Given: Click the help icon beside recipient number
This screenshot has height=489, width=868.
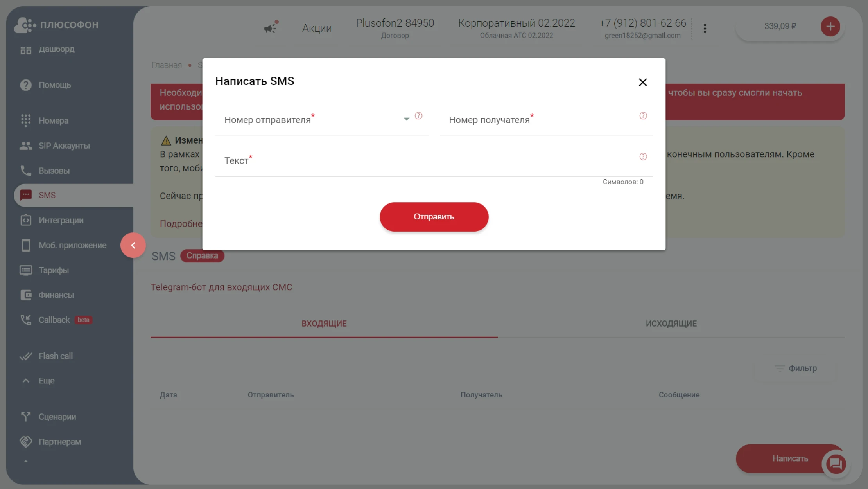Looking at the screenshot, I should (643, 116).
